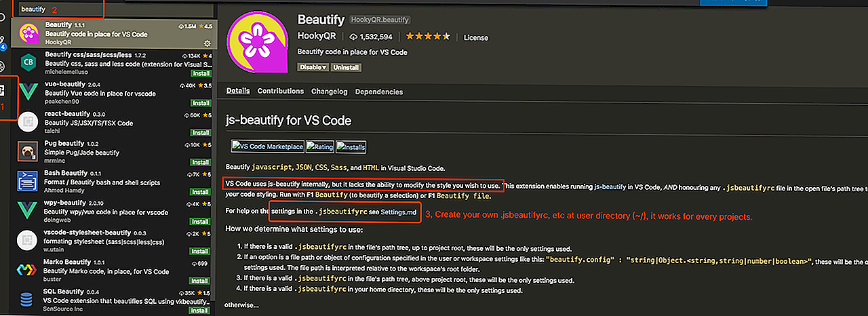The image size is (868, 316).
Task: Select the vue-beautify extension logo
Action: pos(28,93)
